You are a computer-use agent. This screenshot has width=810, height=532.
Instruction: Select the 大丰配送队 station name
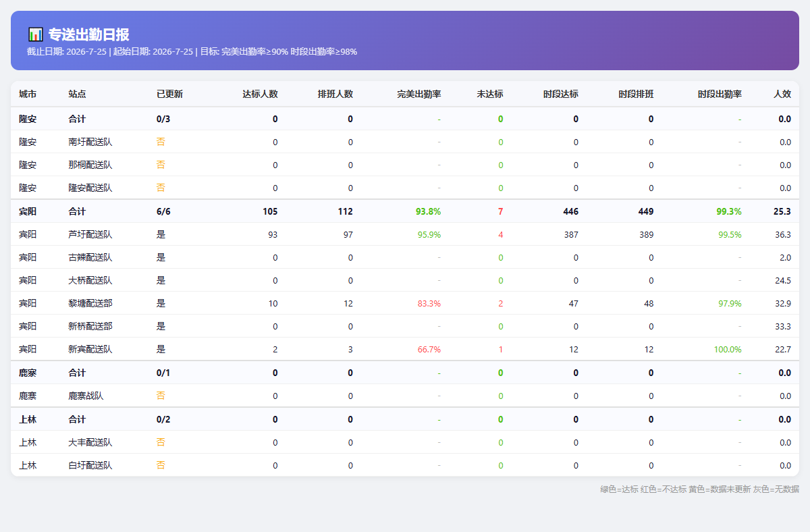click(90, 442)
